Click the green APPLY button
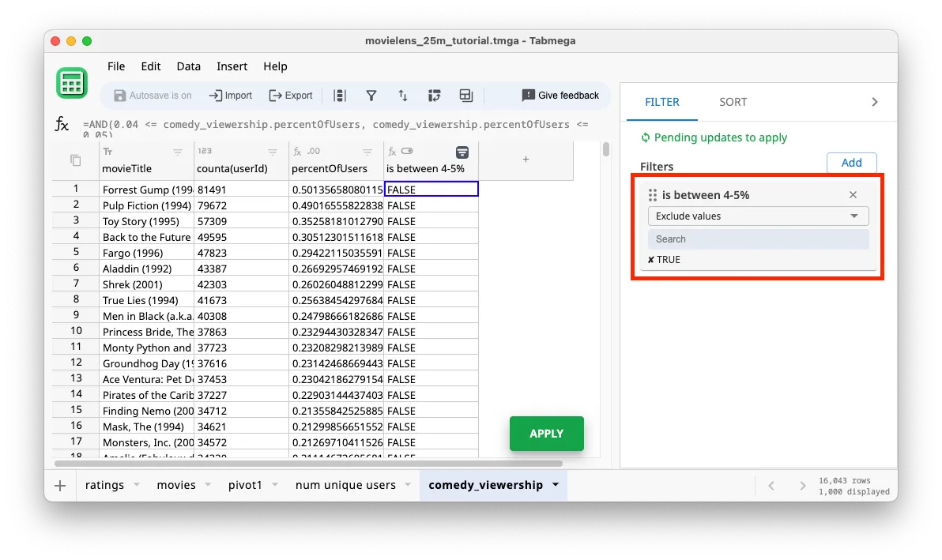942x560 pixels. (546, 434)
